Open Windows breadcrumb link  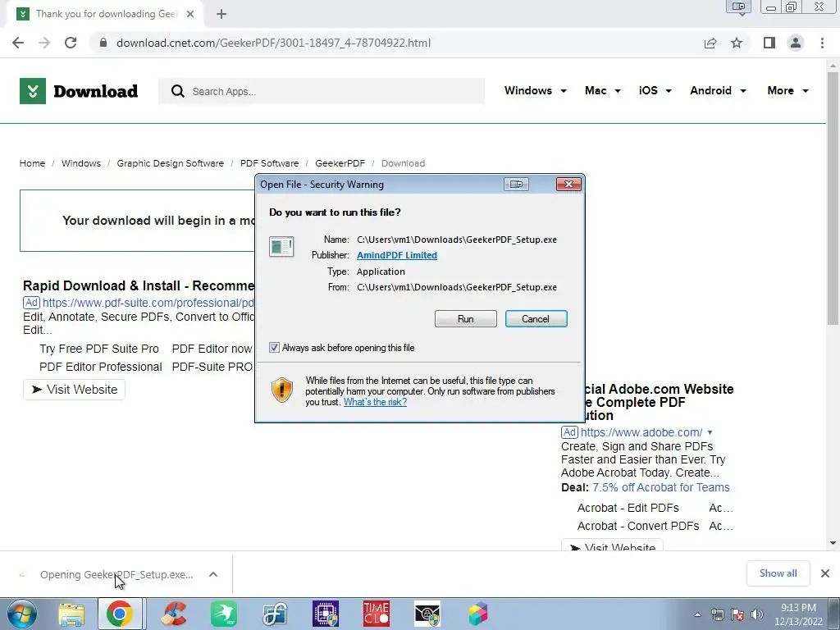(x=81, y=163)
